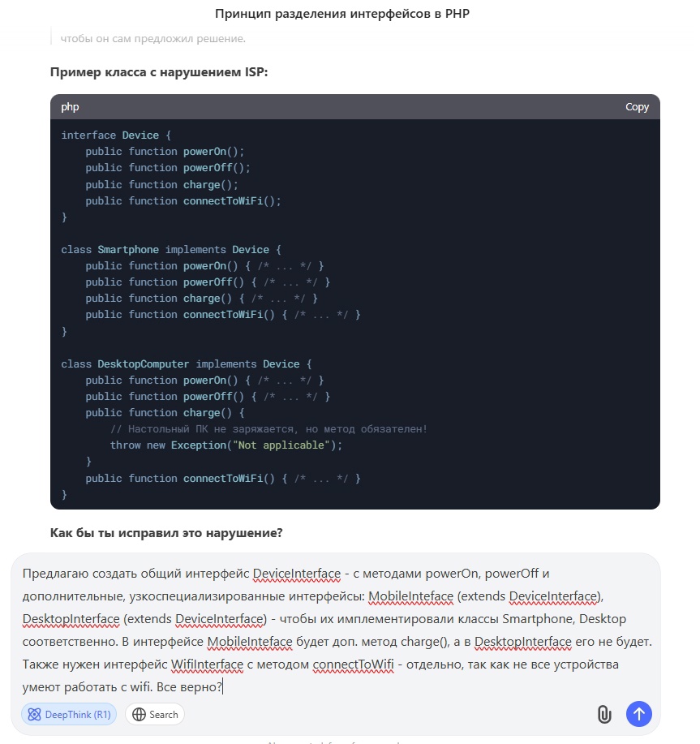Click class Smartphone implements Device line
The height and width of the screenshot is (744, 700).
pos(171,250)
